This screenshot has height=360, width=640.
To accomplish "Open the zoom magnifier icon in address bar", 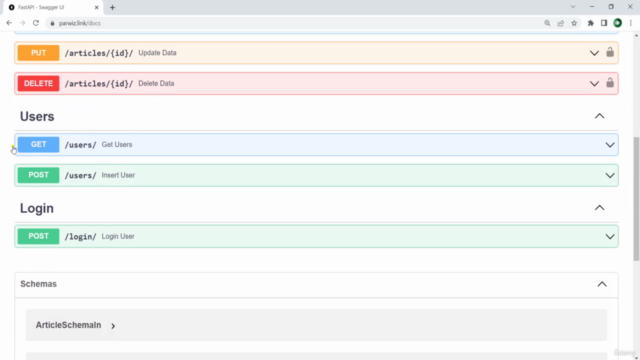I will click(547, 23).
